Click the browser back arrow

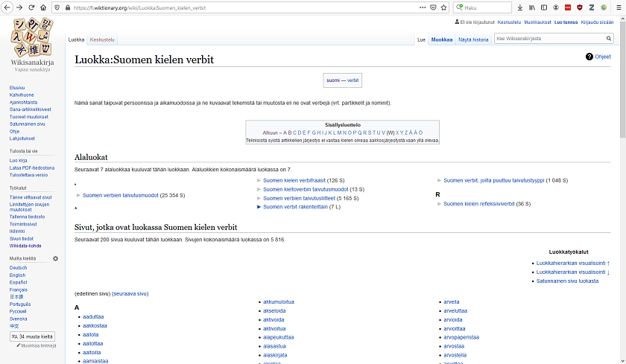pyautogui.click(x=6, y=7)
